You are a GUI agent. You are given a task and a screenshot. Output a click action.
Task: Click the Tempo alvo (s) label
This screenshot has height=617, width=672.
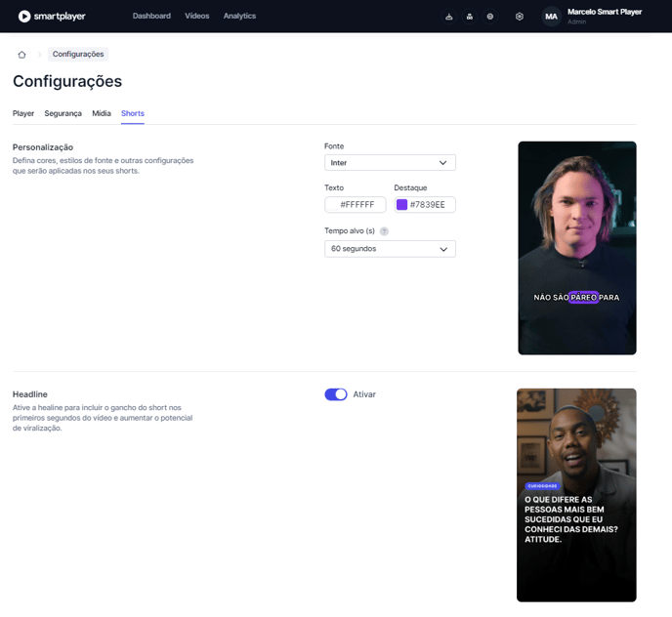point(350,231)
